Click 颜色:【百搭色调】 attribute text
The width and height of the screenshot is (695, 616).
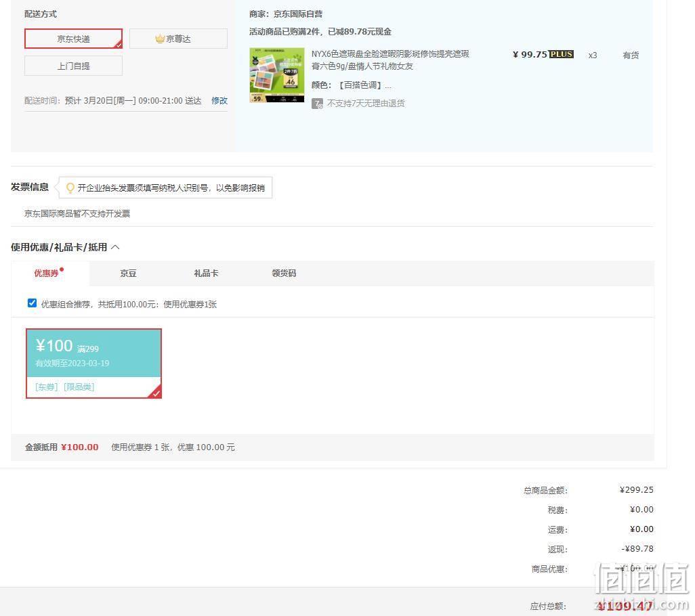point(351,85)
